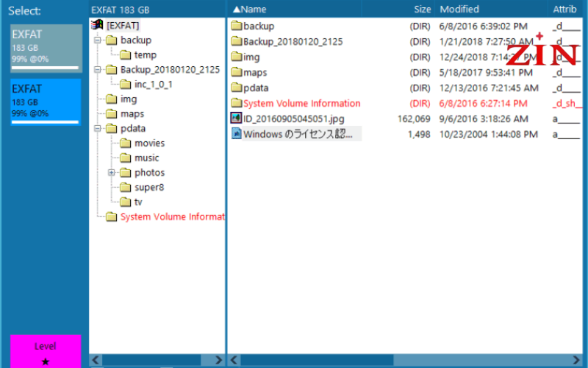Image resolution: width=588 pixels, height=368 pixels.
Task: Click the pdata tree label
Action: click(x=133, y=129)
